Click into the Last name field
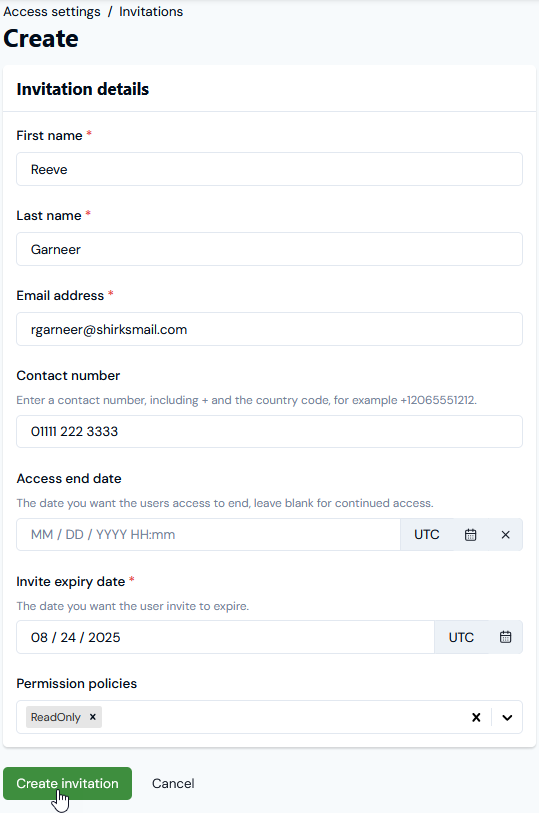This screenshot has width=539, height=813. (270, 249)
